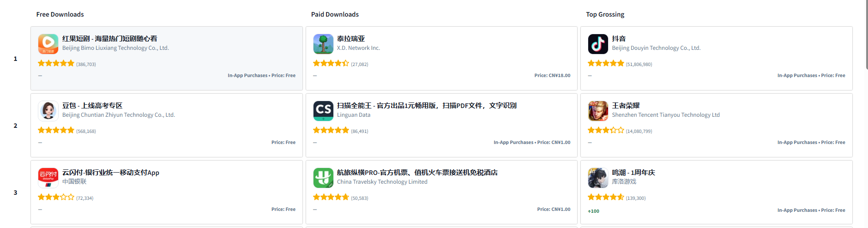The height and width of the screenshot is (228, 868).
Task: Click In-App Purchases • Price: Free on 鸣潮
Action: [x=811, y=210]
